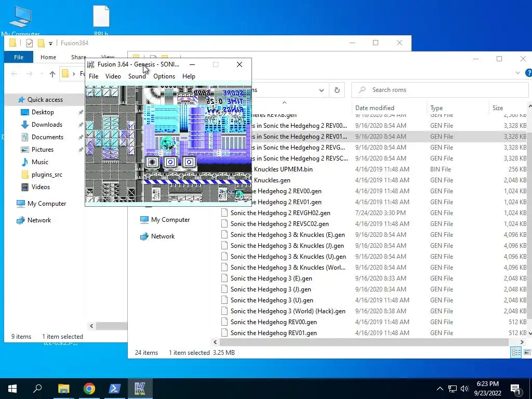Toggle the Properties checkmark icon in Fusion364 title bar
Screen dimensions: 532x399
30,43
